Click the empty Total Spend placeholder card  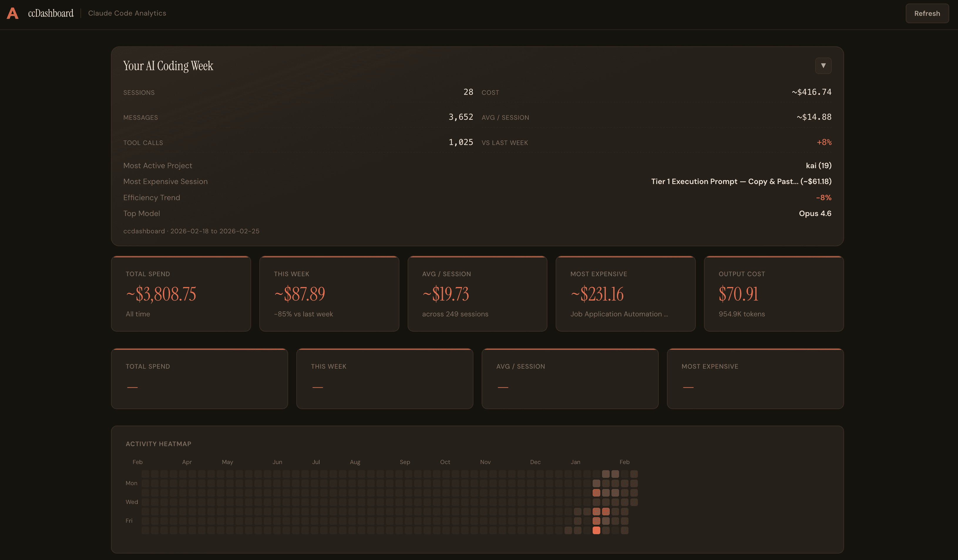(x=199, y=379)
